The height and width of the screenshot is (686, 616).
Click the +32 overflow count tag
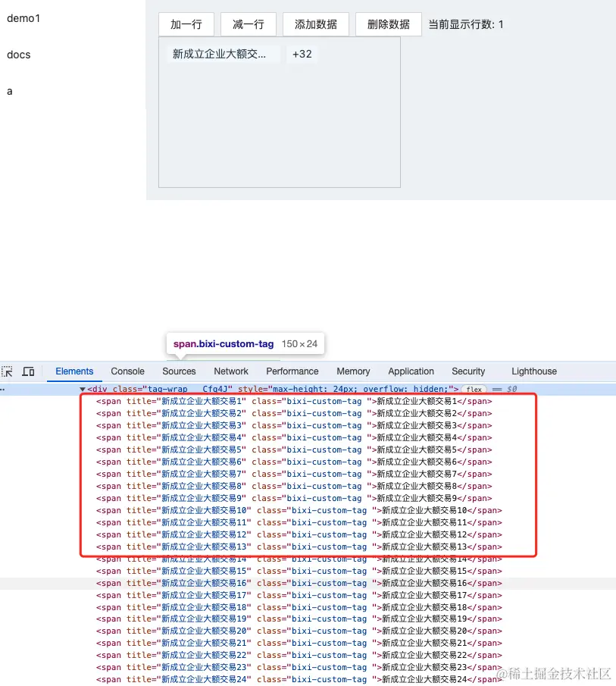pyautogui.click(x=302, y=54)
